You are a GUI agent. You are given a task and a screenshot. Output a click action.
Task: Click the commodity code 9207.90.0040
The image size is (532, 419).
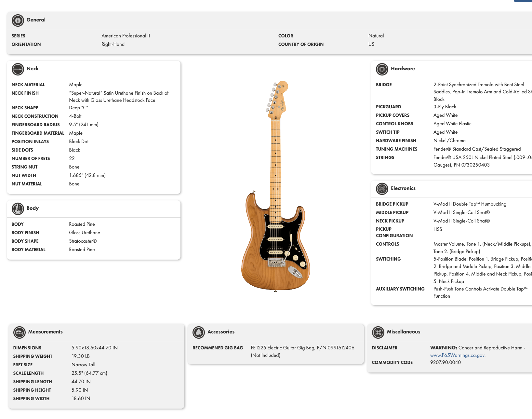[x=445, y=362]
